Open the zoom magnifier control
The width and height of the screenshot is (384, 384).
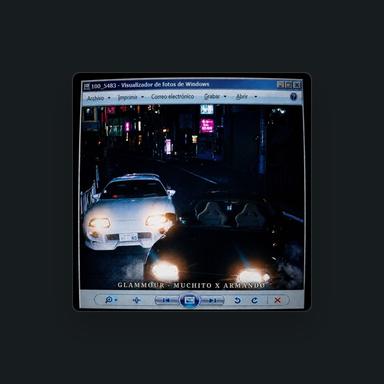pyautogui.click(x=110, y=300)
